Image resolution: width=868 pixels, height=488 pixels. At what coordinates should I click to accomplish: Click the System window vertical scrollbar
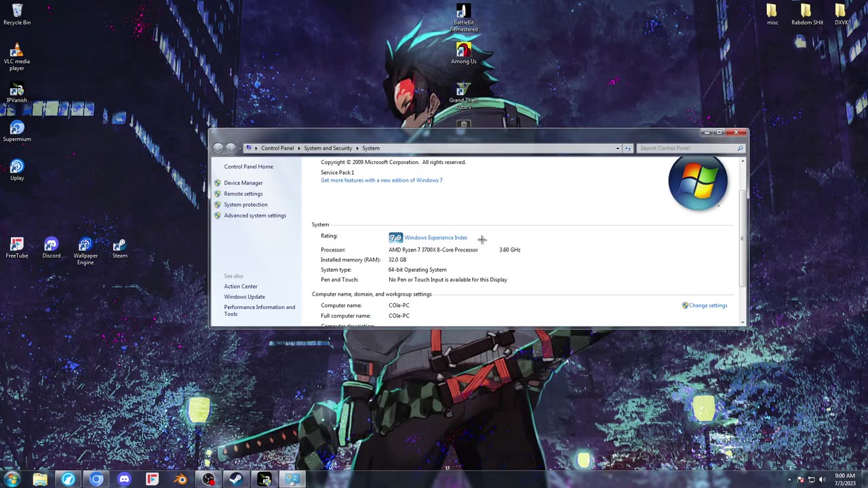click(743, 239)
